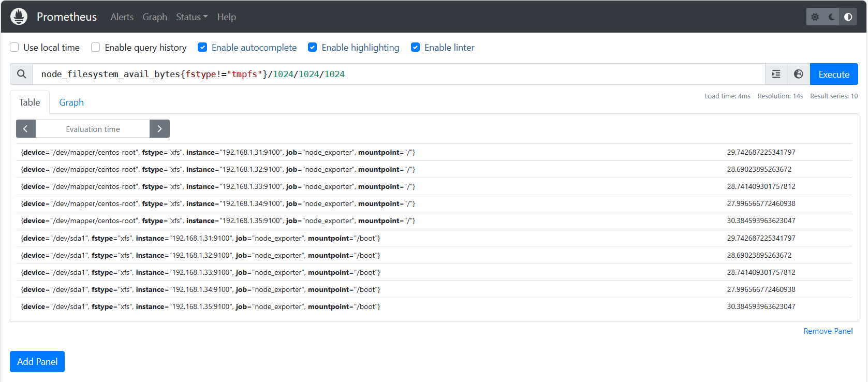Click the Evaluation time field
The width and height of the screenshot is (868, 382).
tap(93, 129)
